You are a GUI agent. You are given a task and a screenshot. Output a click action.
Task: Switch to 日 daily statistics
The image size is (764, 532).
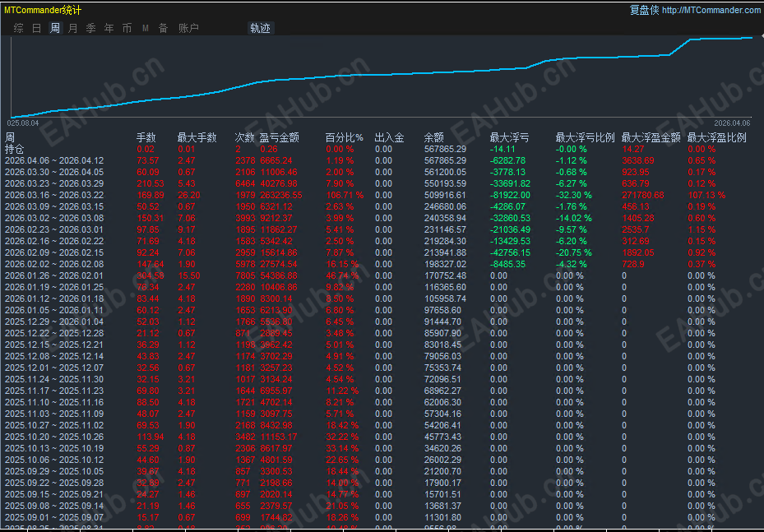pos(36,27)
